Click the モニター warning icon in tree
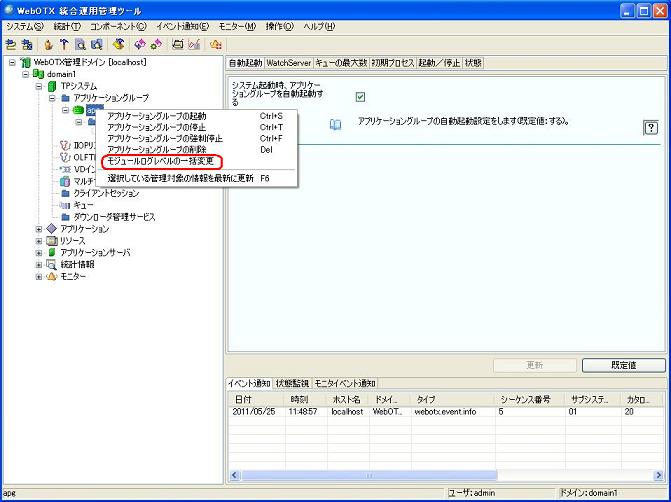The height and width of the screenshot is (502, 671). point(52,276)
